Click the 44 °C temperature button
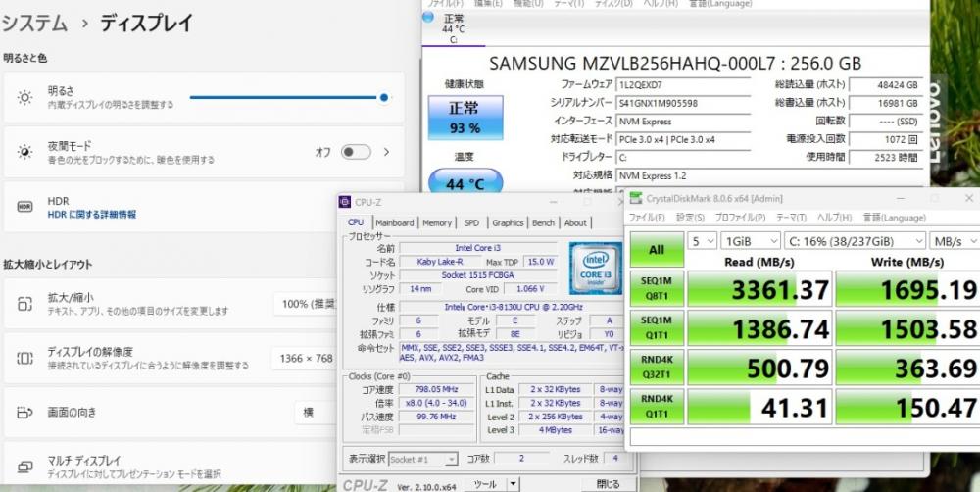This screenshot has width=980, height=492. click(x=465, y=182)
